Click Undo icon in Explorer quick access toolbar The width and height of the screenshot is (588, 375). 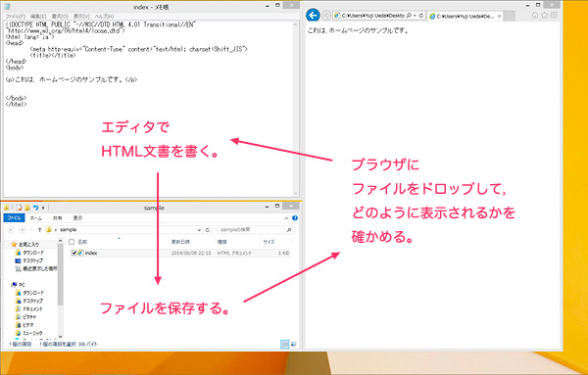click(x=35, y=208)
